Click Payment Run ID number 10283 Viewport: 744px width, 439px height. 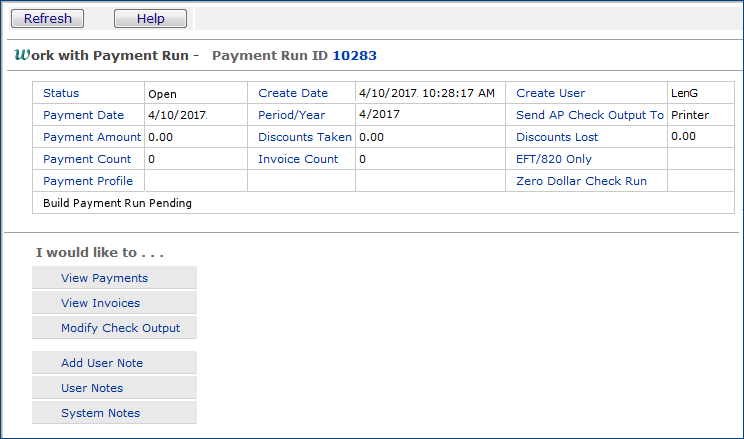[x=354, y=56]
